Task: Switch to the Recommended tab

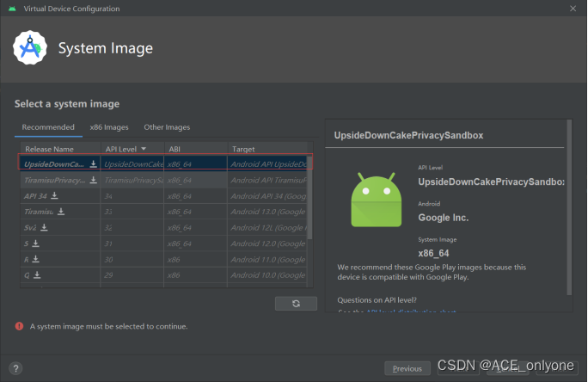Action: (48, 127)
